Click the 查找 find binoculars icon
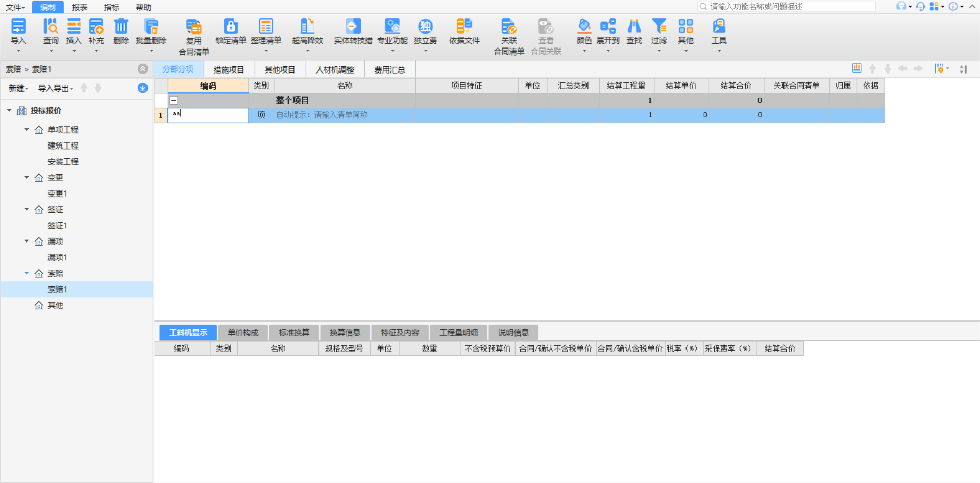980x483 pixels. [x=634, y=27]
